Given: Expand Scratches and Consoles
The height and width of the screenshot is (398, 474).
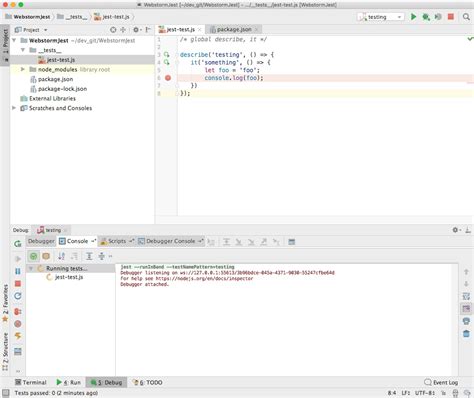Looking at the screenshot, I should [14, 108].
